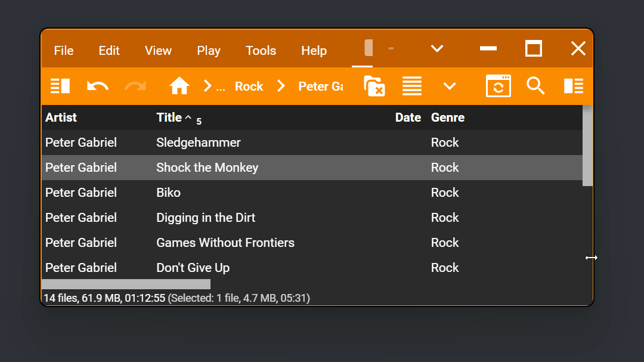Screen dimensions: 644x362
Task: Click the vertical scrollbar thumb
Action: coord(587,146)
